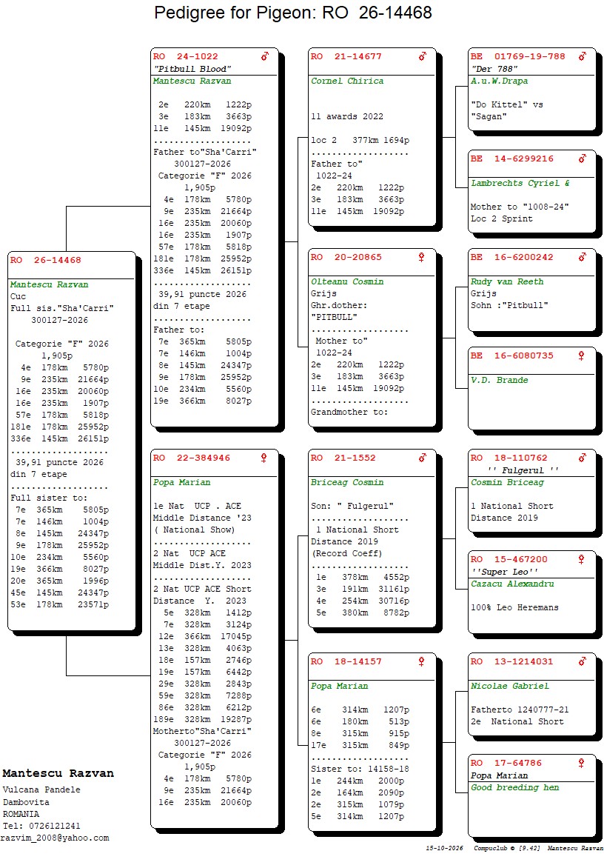Click the text "Good breeding hen"
The width and height of the screenshot is (604, 868).
click(x=514, y=788)
